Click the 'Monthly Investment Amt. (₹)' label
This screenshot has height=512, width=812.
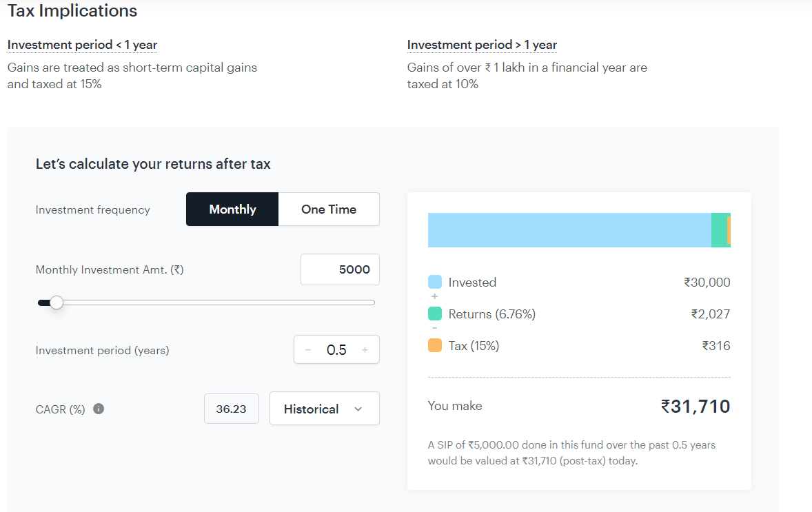[110, 269]
